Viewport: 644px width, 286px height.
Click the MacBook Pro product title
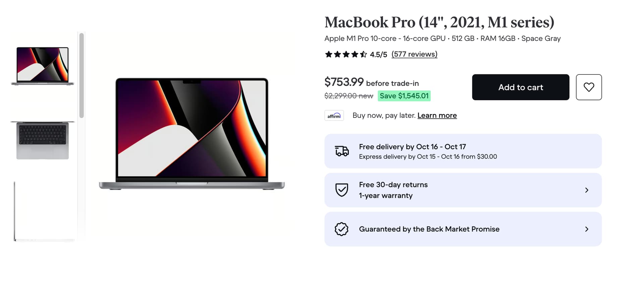(439, 22)
